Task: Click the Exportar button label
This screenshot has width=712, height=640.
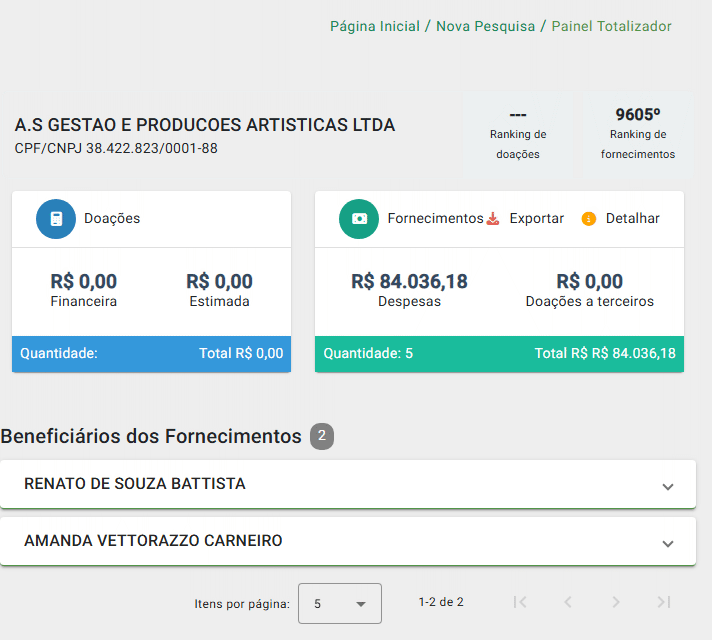Action: [x=536, y=218]
